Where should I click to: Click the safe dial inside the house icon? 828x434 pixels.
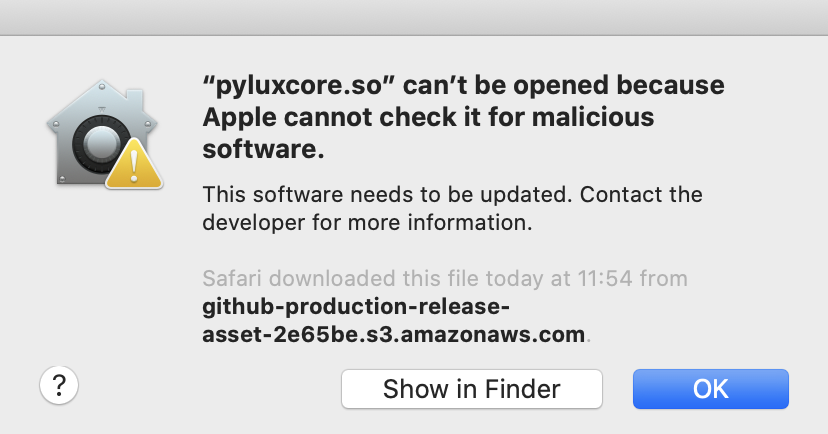92,142
